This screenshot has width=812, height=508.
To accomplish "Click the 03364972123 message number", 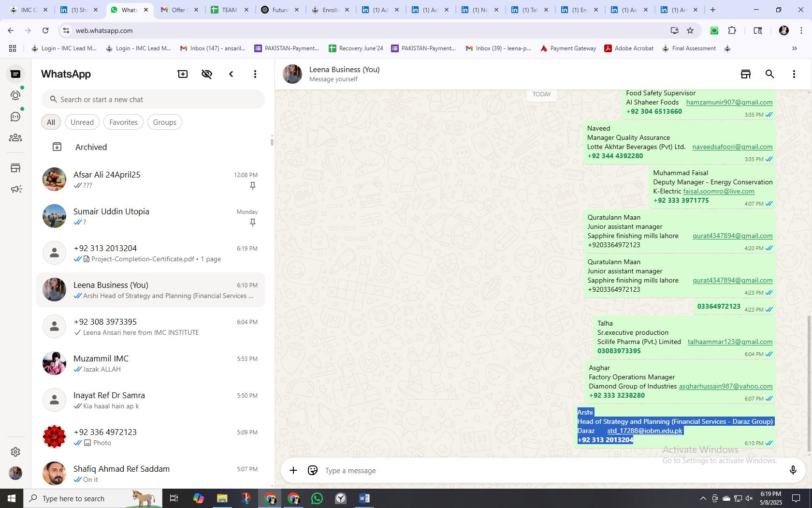I will [x=719, y=306].
